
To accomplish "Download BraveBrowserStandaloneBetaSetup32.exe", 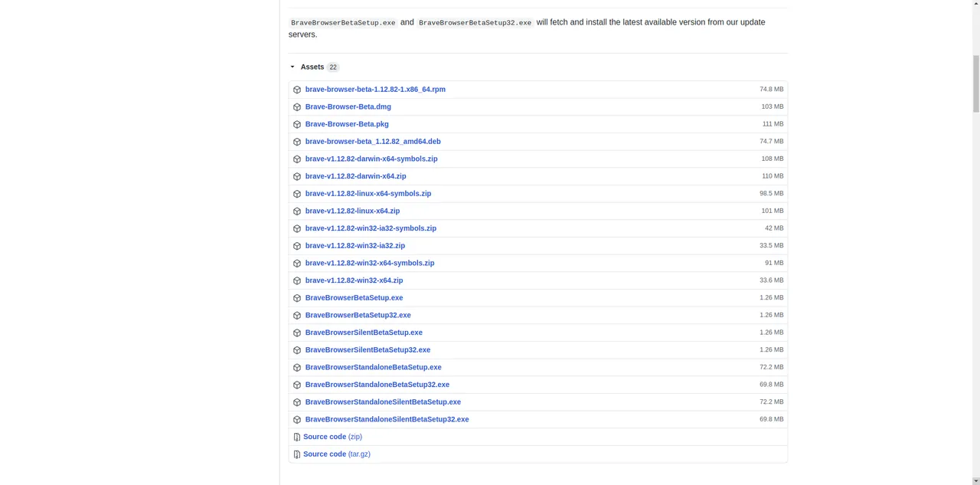I will point(377,385).
